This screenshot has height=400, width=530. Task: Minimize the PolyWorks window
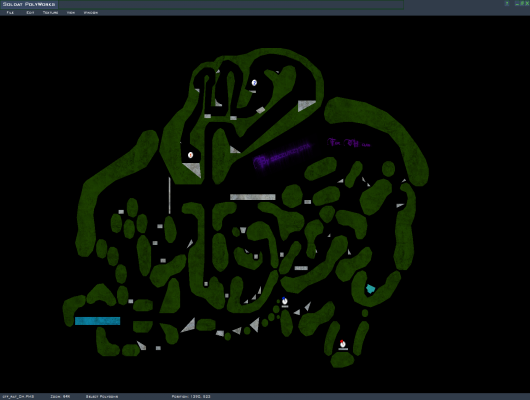tap(517, 3)
